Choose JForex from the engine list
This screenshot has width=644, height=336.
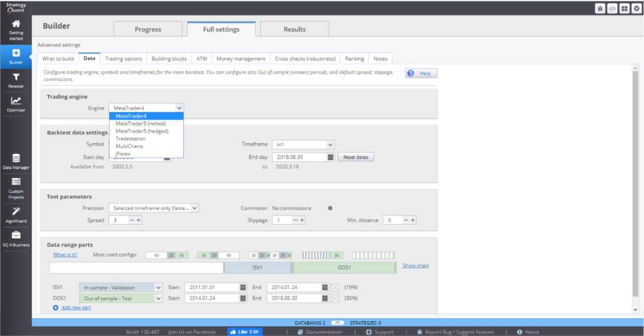pos(146,154)
